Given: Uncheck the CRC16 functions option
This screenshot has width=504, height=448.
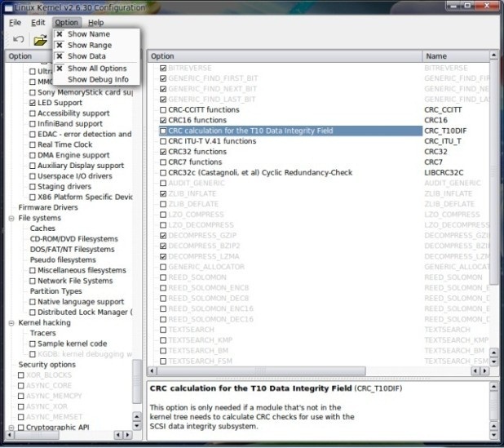Looking at the screenshot, I should pos(164,120).
